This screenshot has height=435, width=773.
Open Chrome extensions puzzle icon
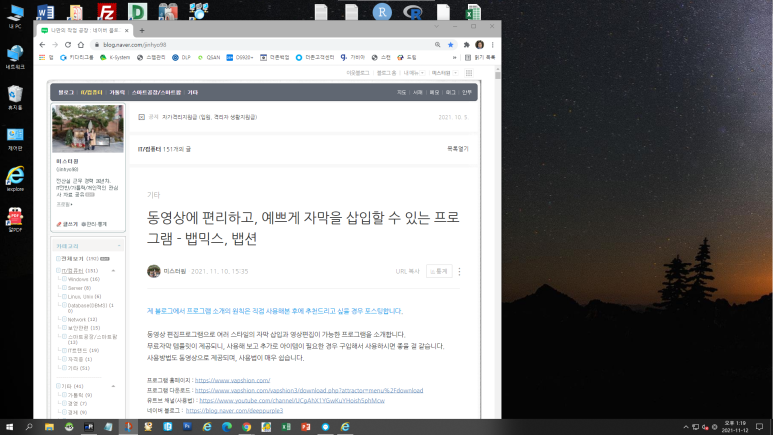point(466,45)
